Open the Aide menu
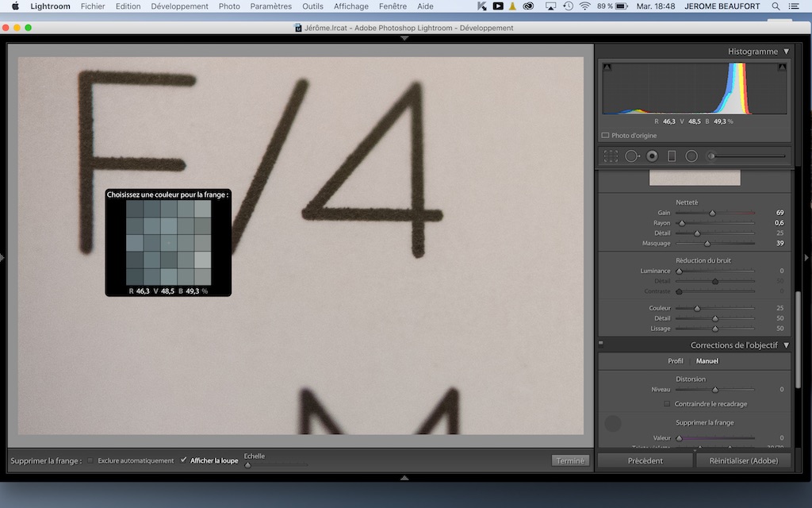 (x=425, y=6)
